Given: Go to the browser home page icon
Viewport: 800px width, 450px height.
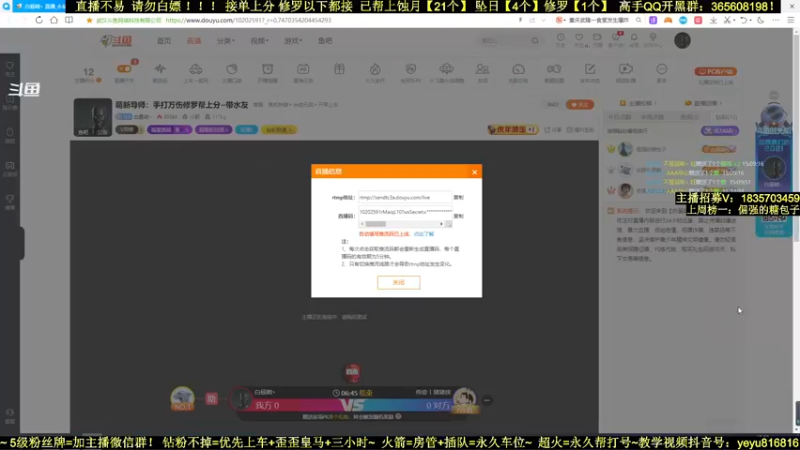Looking at the screenshot, I should [54, 20].
